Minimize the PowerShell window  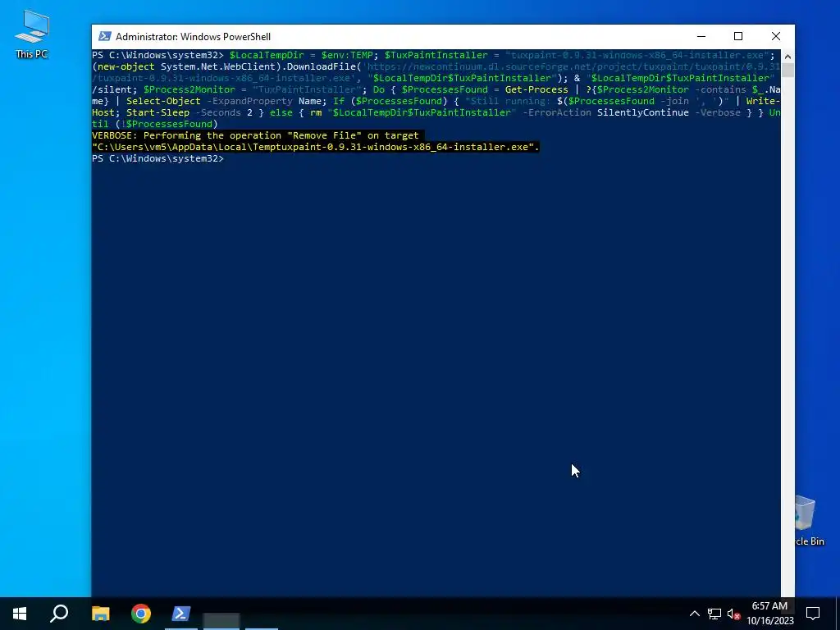(701, 36)
